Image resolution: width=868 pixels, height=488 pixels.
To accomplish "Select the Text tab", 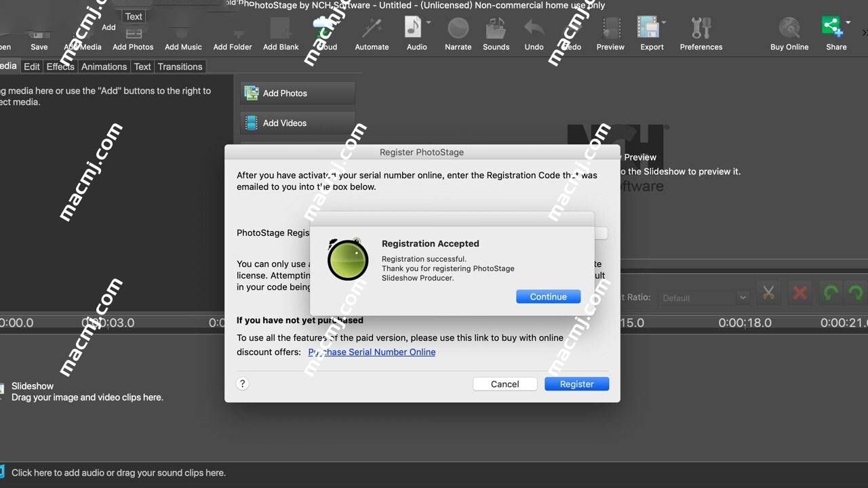I will pos(142,66).
